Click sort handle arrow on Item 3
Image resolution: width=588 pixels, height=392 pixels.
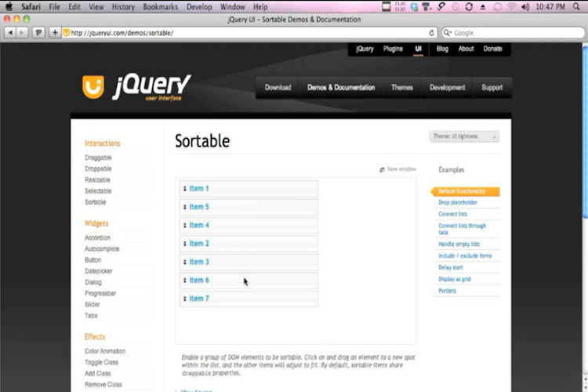(x=185, y=262)
